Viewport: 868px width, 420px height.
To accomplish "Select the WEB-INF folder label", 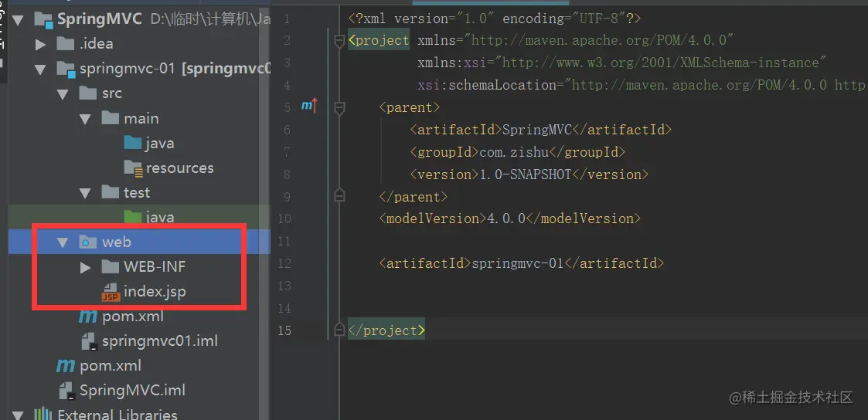I will click(155, 267).
